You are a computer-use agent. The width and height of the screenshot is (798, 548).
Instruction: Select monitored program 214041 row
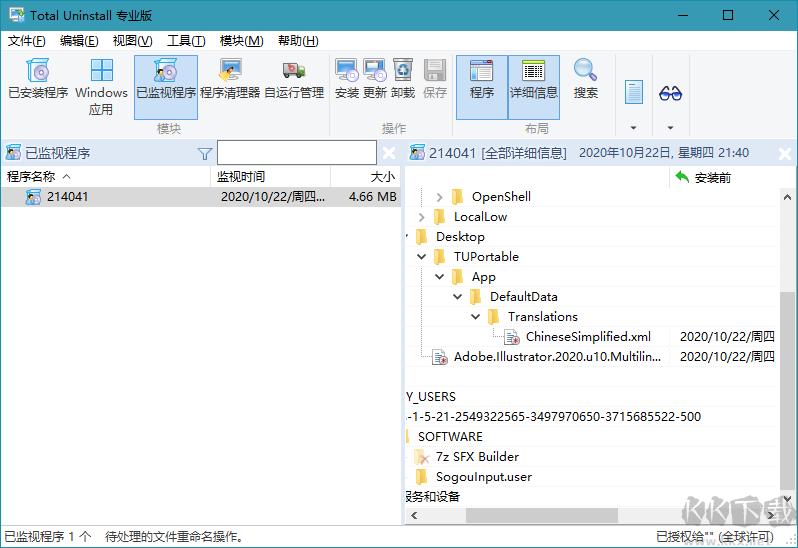(201, 196)
